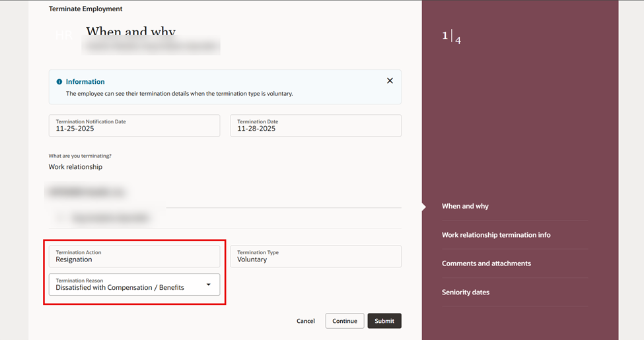Open the Termination Reason dropdown arrow
This screenshot has width=644, height=340.
209,285
